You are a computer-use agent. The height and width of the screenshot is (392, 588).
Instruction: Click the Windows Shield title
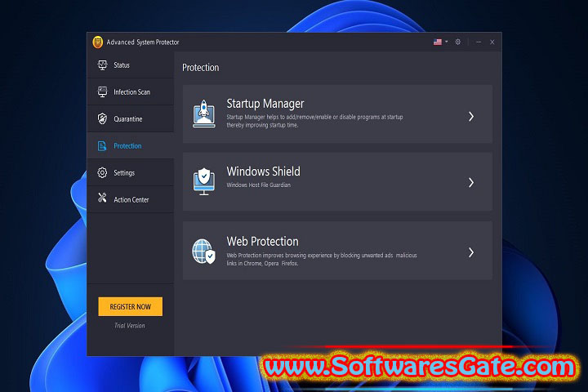coord(263,171)
